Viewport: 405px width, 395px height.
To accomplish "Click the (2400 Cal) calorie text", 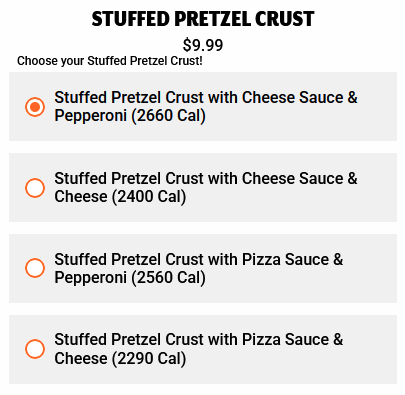I will 149,197.
